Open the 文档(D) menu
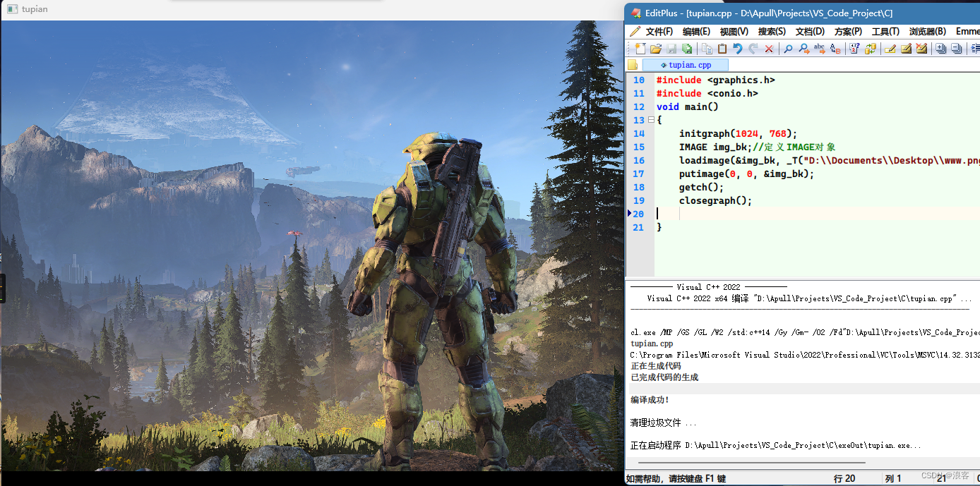Image resolution: width=980 pixels, height=486 pixels. [x=810, y=31]
